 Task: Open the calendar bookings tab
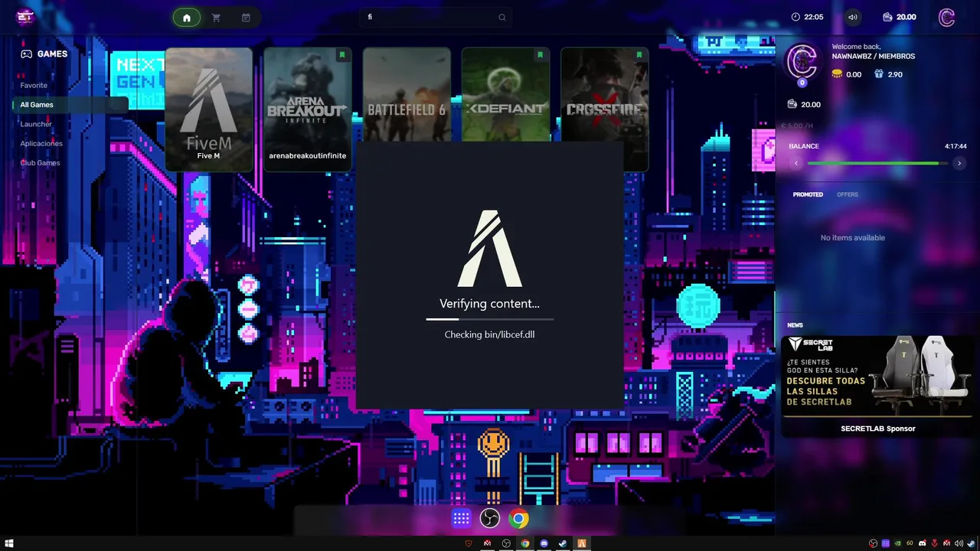(246, 18)
